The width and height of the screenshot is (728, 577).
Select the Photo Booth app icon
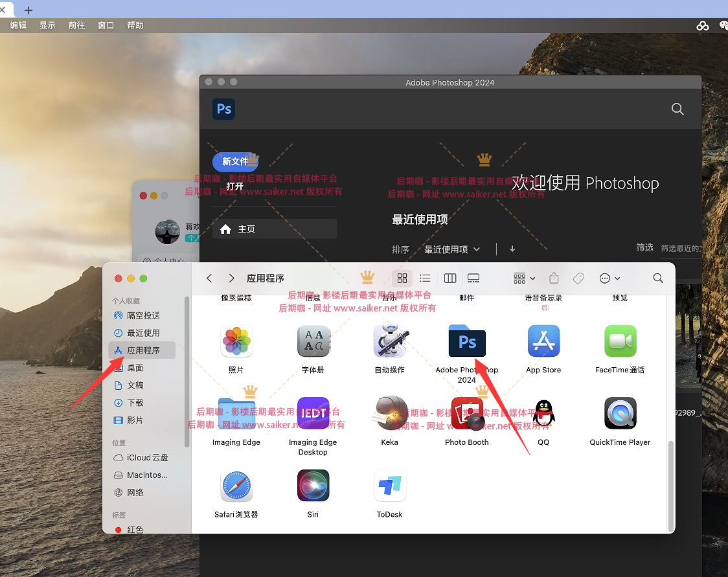click(467, 414)
